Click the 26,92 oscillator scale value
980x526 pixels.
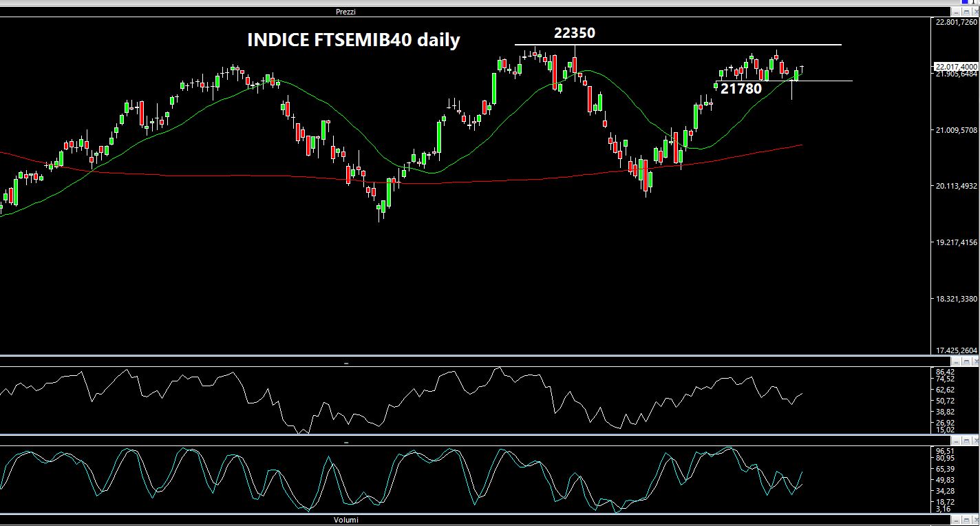(945, 423)
